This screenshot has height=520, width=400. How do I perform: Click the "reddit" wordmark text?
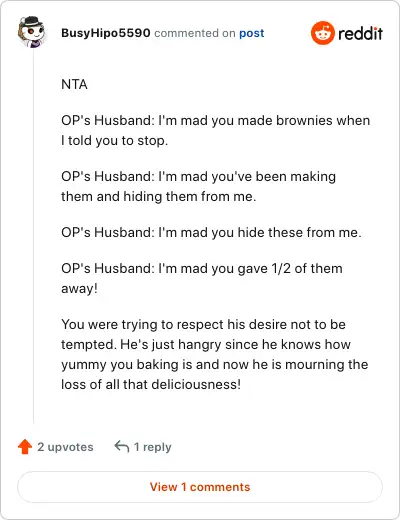coord(360,33)
